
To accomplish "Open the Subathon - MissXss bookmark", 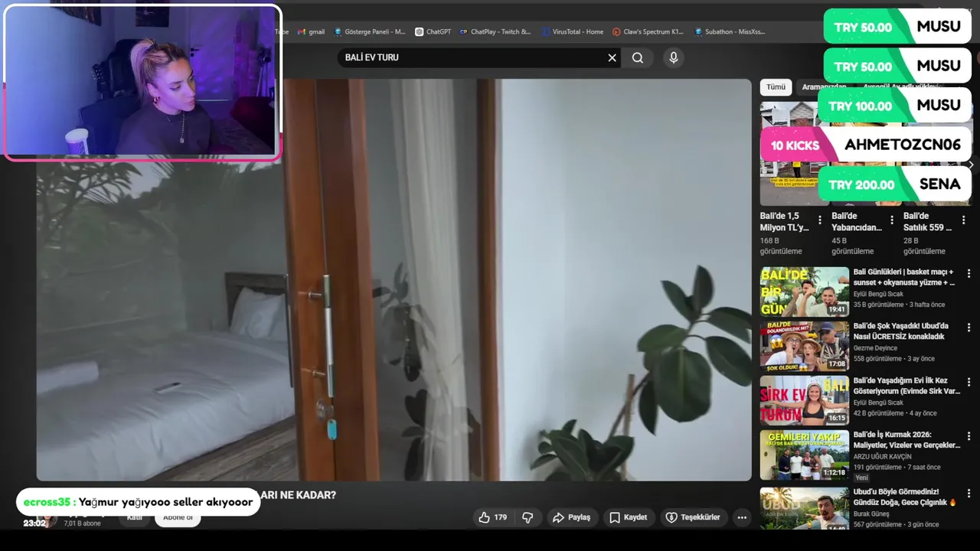I will pos(730,32).
